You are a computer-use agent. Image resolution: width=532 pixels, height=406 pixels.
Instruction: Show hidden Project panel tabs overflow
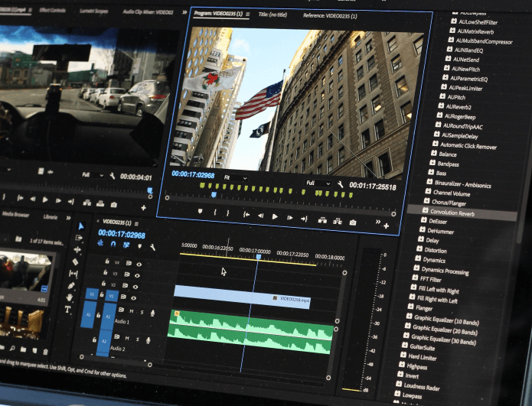pyautogui.click(x=68, y=218)
